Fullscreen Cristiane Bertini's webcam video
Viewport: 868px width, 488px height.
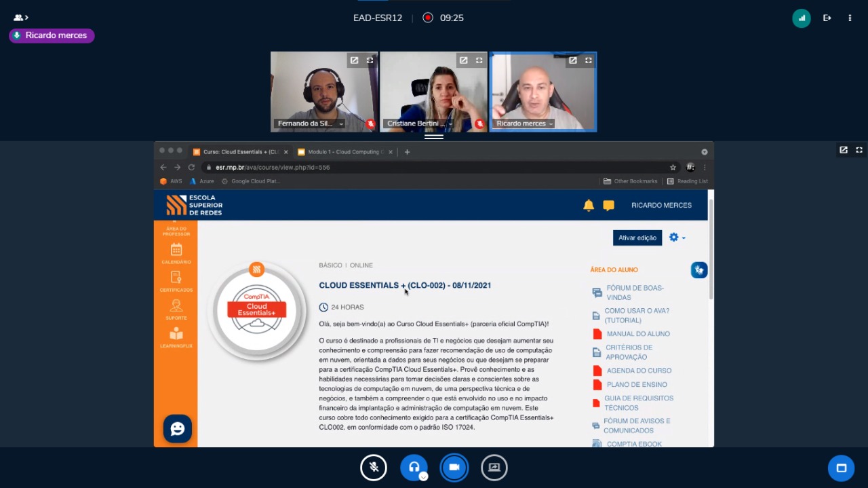[479, 60]
